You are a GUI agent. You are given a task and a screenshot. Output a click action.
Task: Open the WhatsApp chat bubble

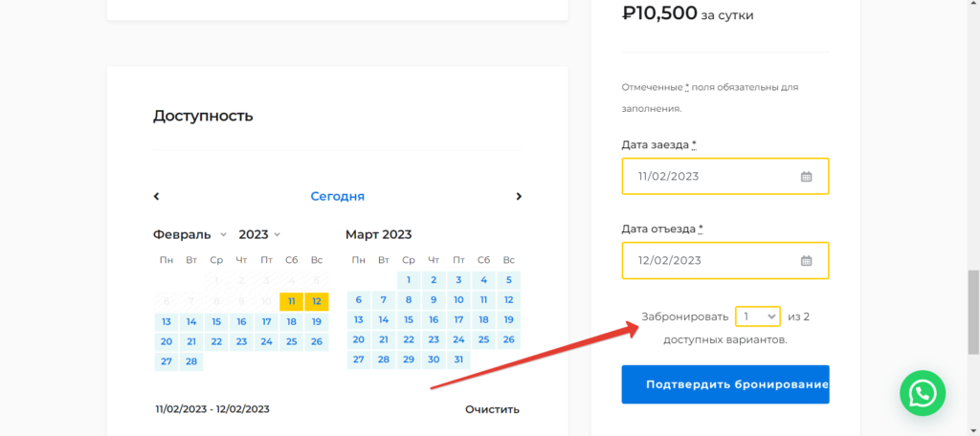point(923,394)
